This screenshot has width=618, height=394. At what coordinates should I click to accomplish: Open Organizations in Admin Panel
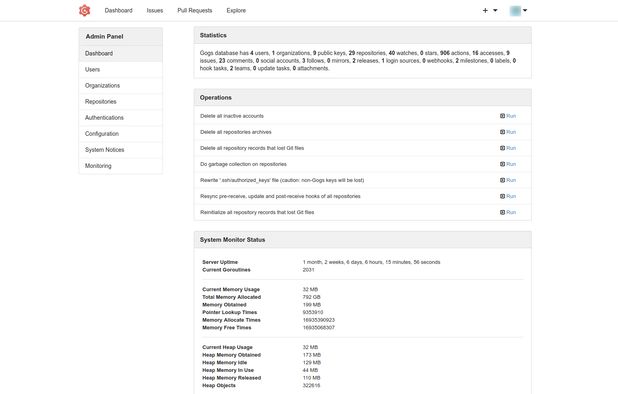121,85
